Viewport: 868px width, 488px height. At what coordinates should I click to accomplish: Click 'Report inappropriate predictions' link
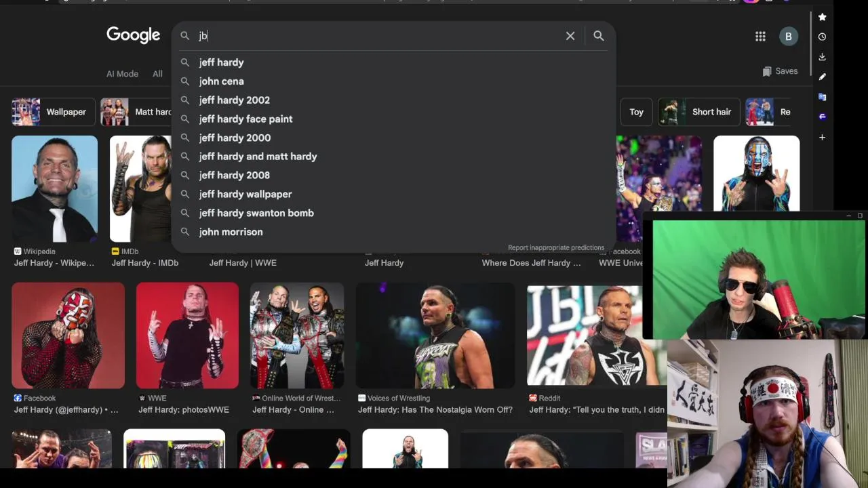pyautogui.click(x=556, y=247)
